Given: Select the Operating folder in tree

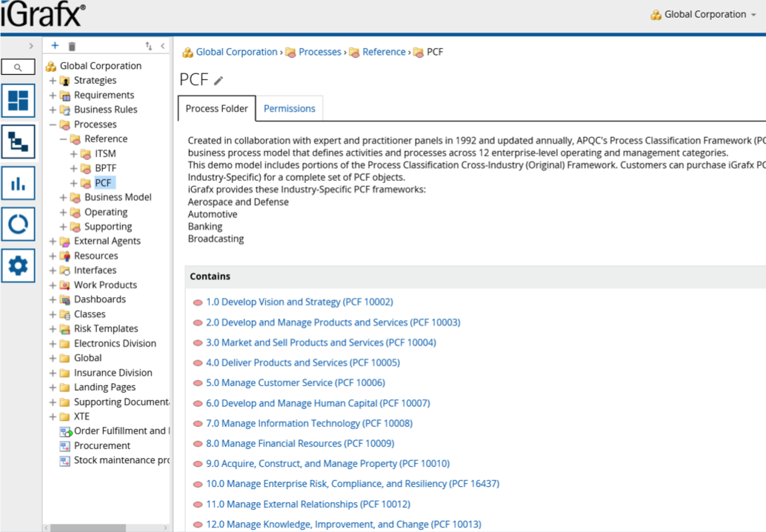Looking at the screenshot, I should click(x=105, y=212).
